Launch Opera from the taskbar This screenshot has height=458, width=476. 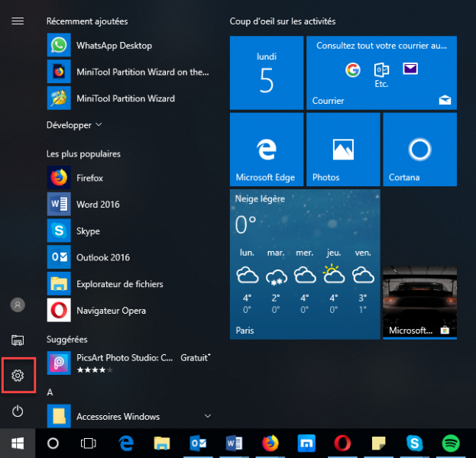(342, 443)
